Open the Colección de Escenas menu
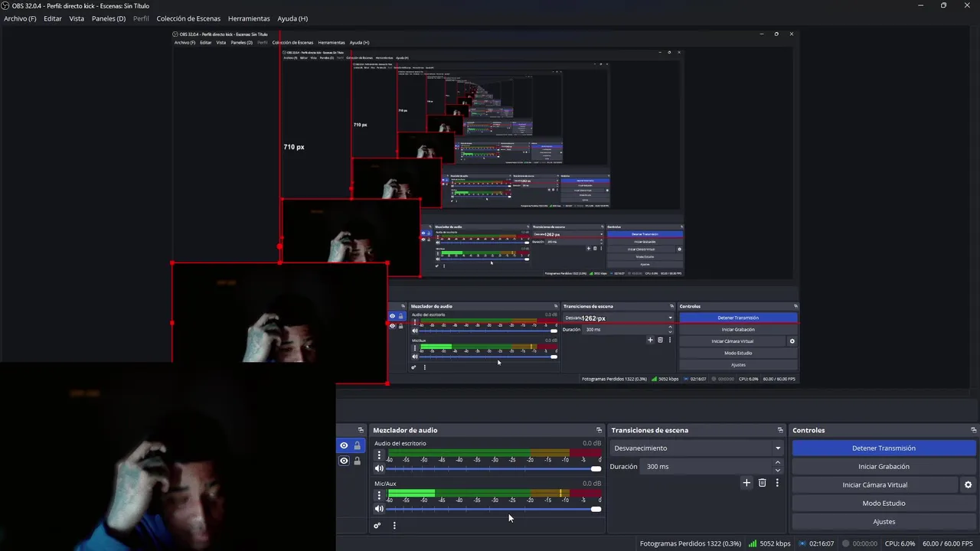 (188, 18)
